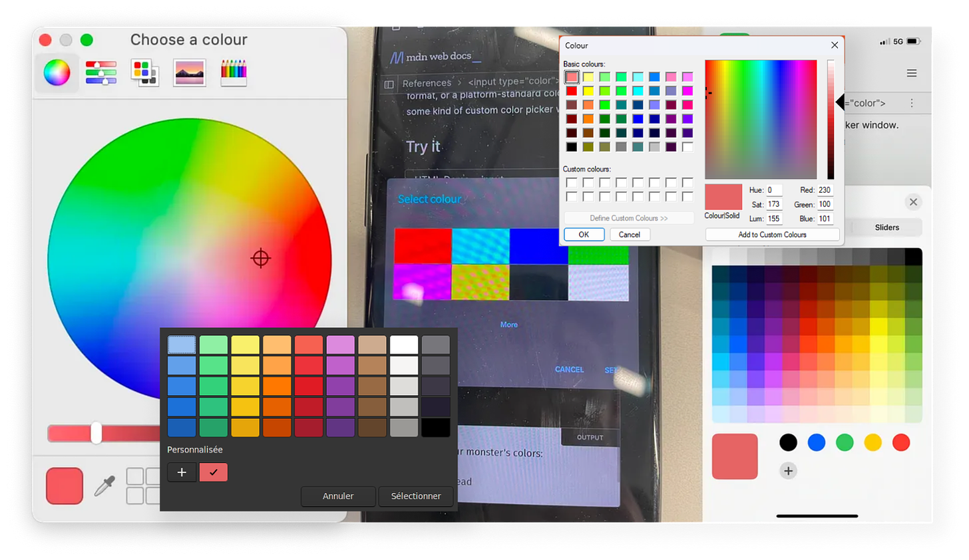This screenshot has width=969, height=560.
Task: Click the Lum input field showing 155
Action: [x=773, y=219]
